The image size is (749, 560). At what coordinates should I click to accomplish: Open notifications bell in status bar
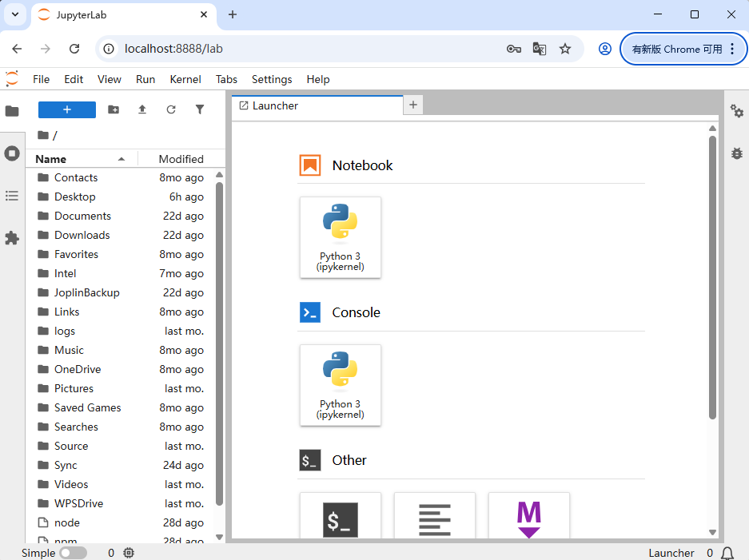click(727, 553)
